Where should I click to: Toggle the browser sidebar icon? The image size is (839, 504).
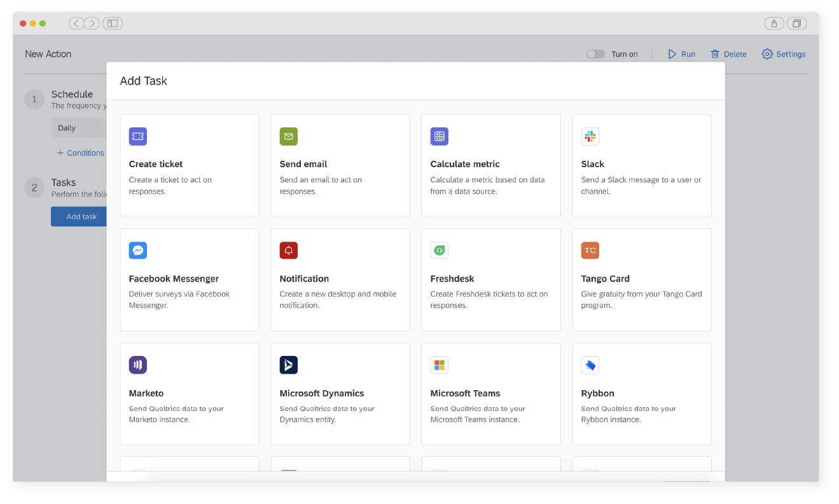pos(113,24)
